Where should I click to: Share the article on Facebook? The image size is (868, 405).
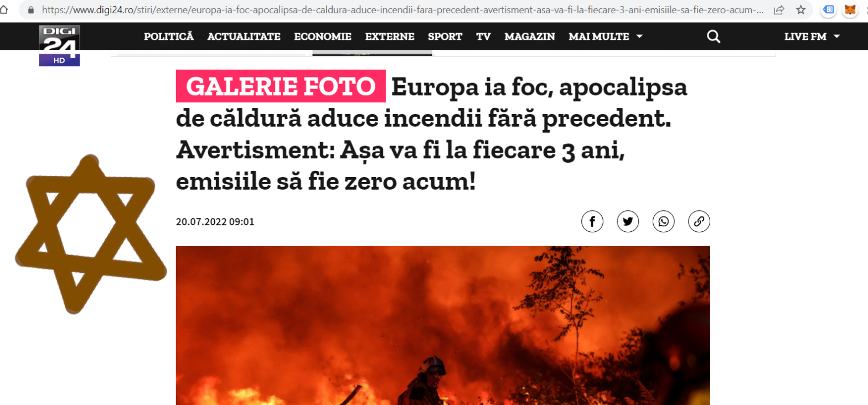coord(592,222)
